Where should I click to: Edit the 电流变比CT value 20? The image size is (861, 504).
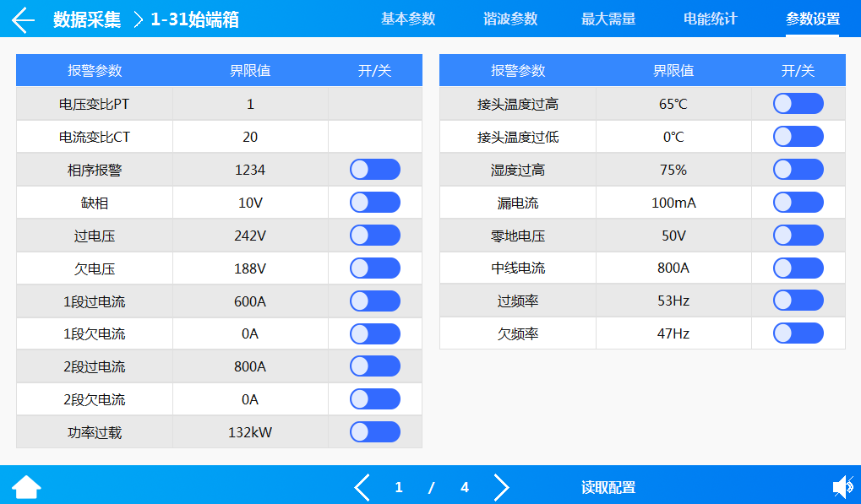click(250, 137)
